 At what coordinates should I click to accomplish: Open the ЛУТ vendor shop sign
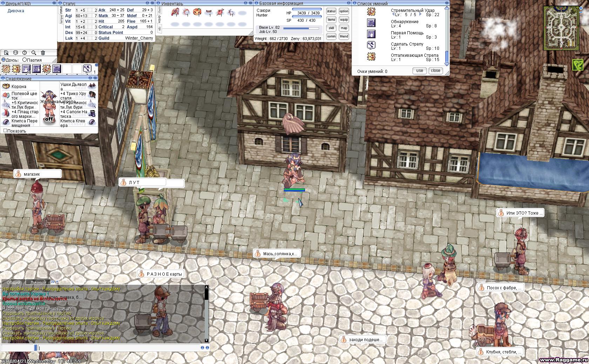click(142, 182)
